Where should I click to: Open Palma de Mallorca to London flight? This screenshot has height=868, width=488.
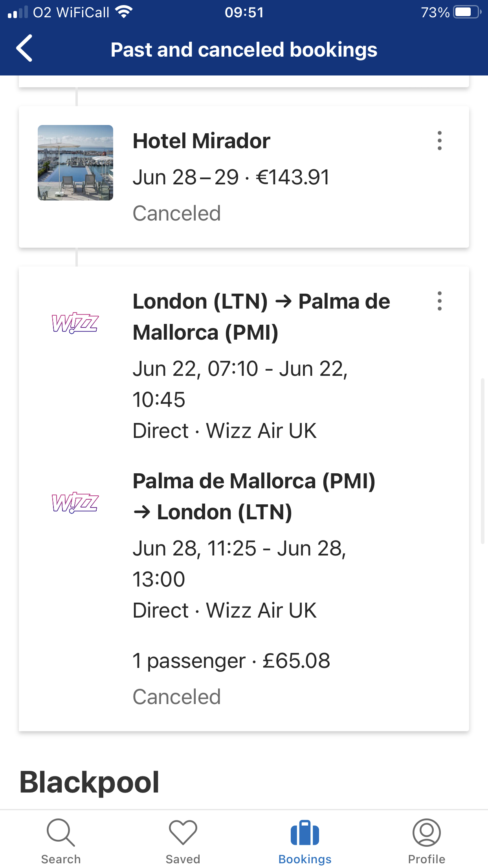pyautogui.click(x=254, y=497)
